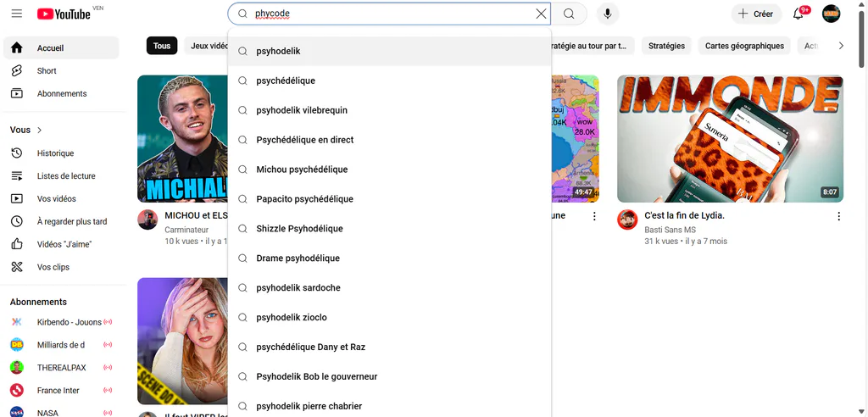Select the Jeux vidéo filter chip
868x417 pixels.
coord(206,46)
